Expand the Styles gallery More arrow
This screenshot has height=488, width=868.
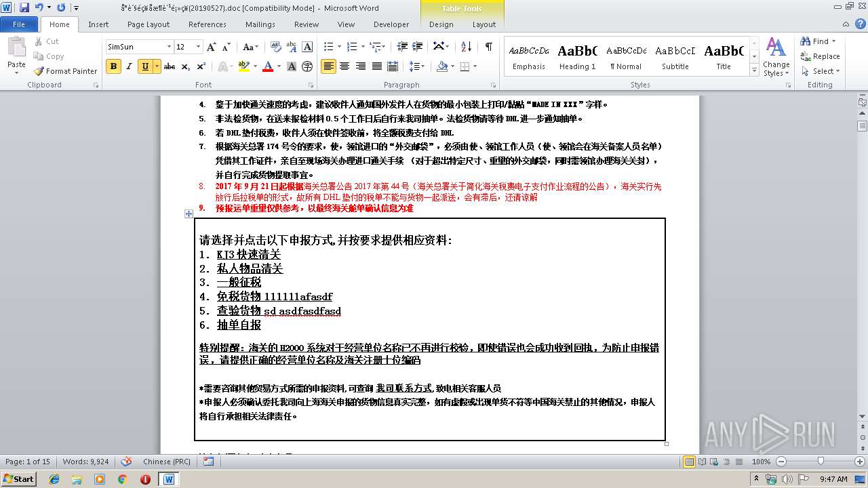click(x=754, y=70)
